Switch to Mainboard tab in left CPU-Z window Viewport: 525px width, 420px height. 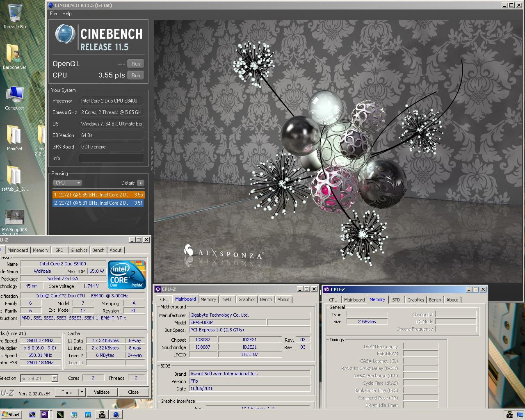coord(18,250)
